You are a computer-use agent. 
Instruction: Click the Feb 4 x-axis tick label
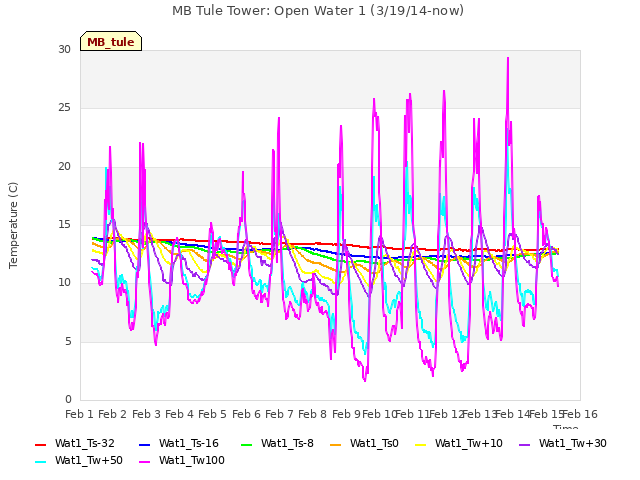tap(179, 414)
